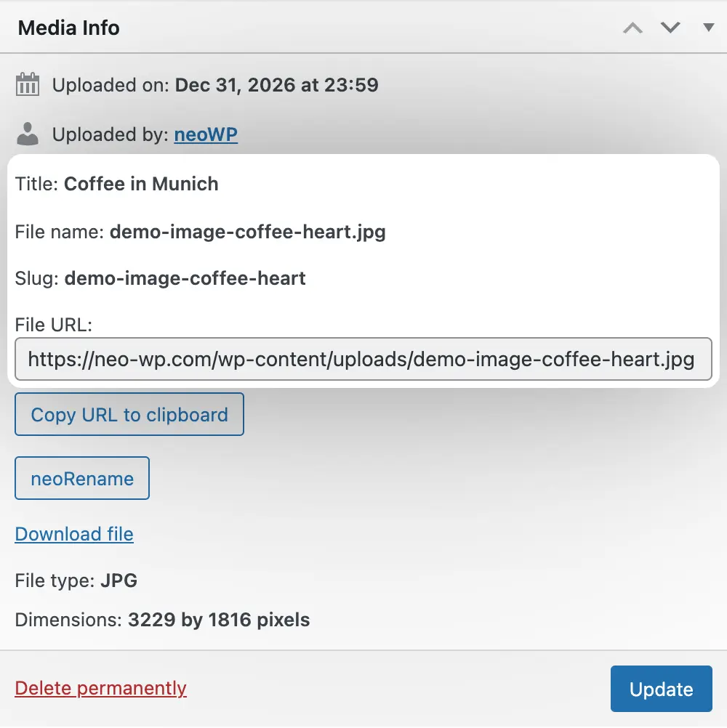Screen dimensions: 727x728
Task: Expand panel ordering controls downward
Action: (x=670, y=28)
